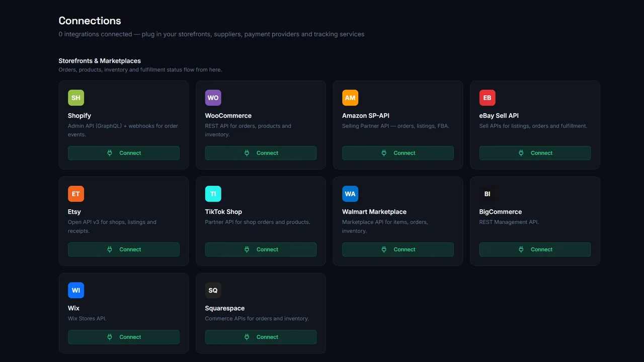Connect the Shopify integration
644x362 pixels.
pos(124,153)
